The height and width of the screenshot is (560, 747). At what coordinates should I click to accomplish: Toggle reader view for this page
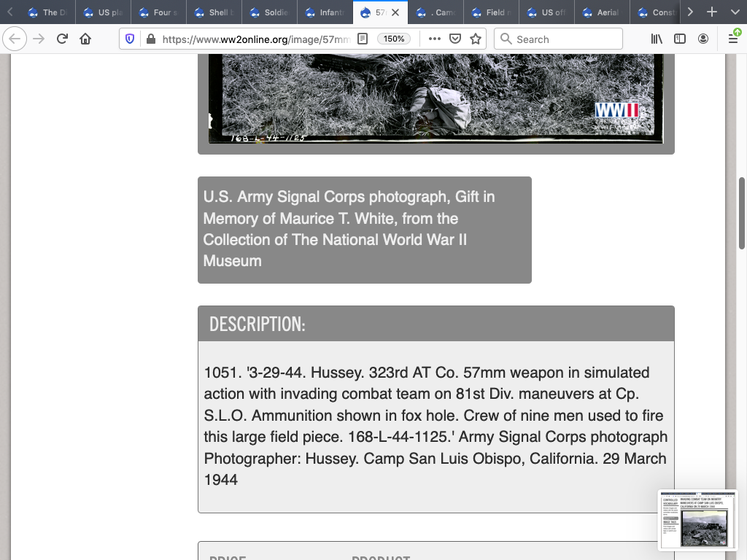363,39
